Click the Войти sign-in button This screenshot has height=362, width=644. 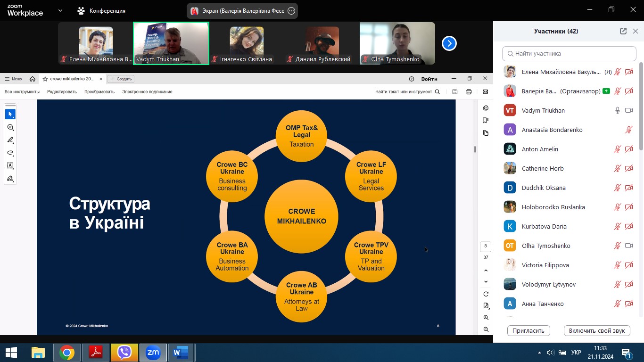[429, 79]
